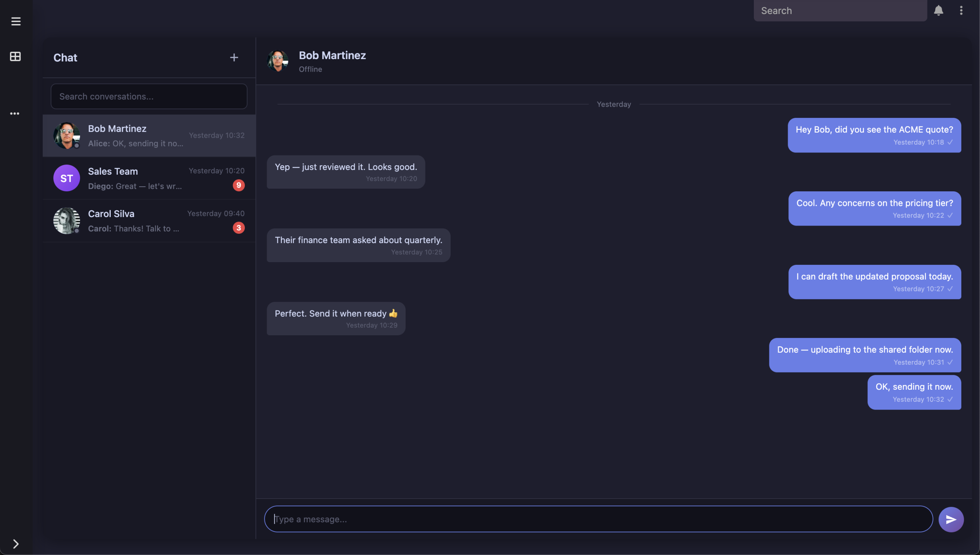Click Bob Martinez name in header

tap(332, 55)
